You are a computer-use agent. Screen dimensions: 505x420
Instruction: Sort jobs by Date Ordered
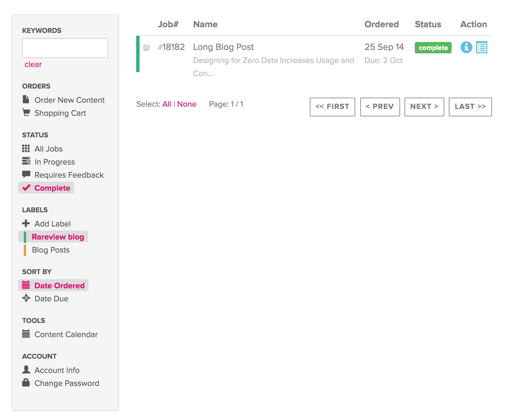60,285
